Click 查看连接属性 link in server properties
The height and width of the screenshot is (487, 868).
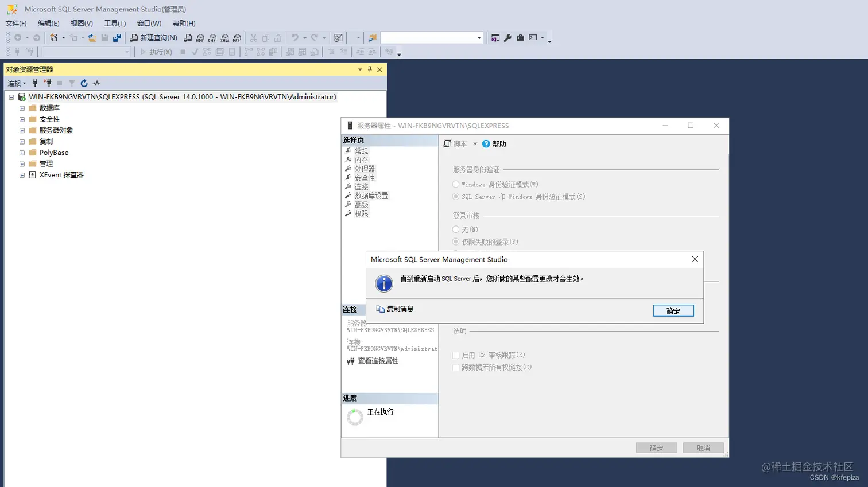[x=378, y=361]
